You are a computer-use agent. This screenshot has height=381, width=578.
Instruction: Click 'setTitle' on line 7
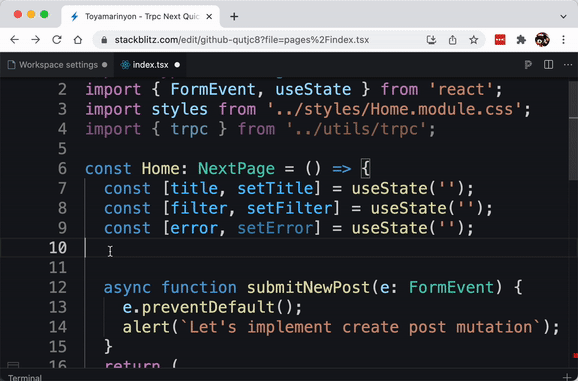pos(275,188)
